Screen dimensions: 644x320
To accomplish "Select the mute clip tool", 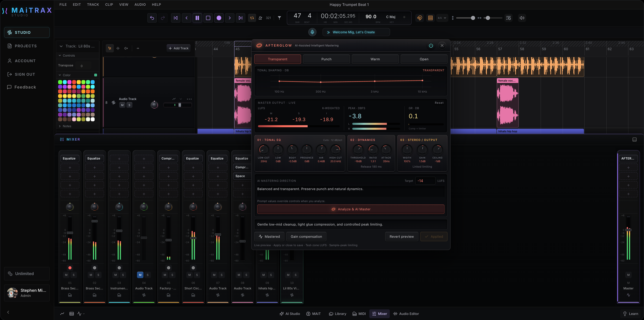I will [126, 48].
